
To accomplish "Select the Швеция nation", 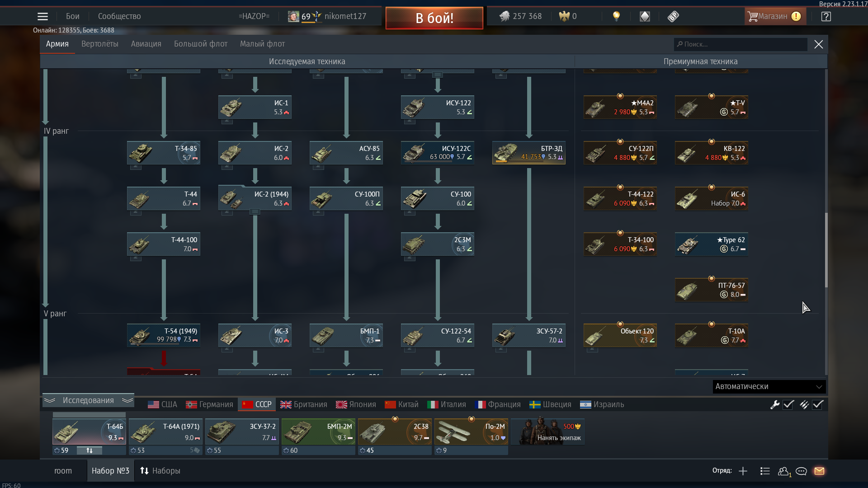I will click(550, 404).
